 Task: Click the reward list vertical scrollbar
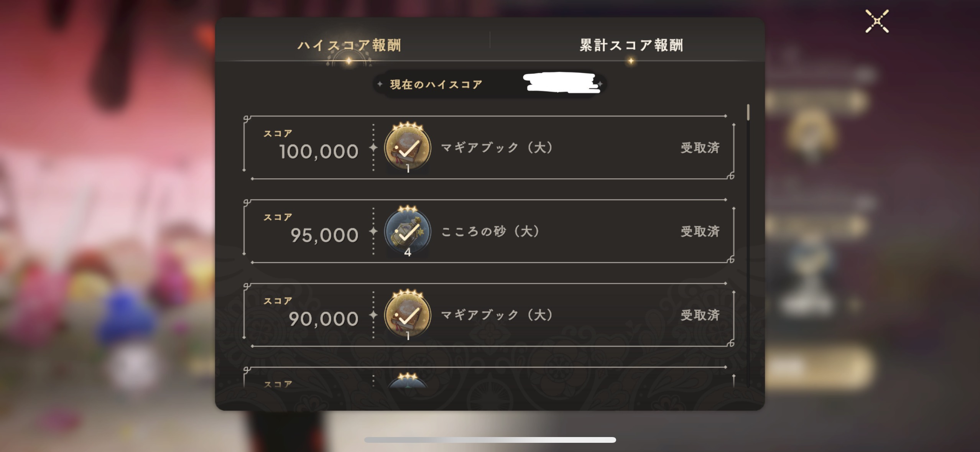click(748, 112)
